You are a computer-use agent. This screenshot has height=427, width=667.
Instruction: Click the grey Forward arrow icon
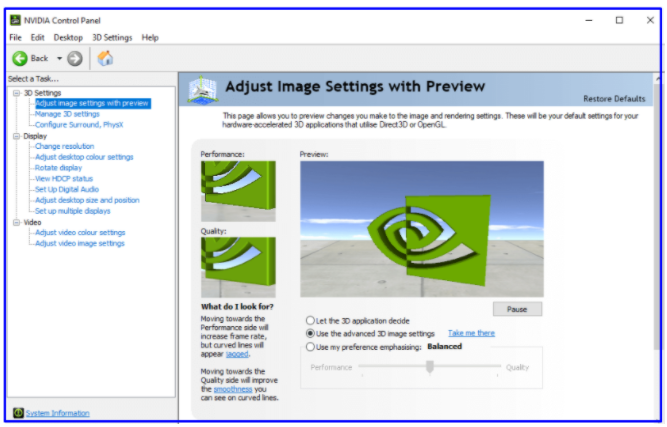click(75, 58)
